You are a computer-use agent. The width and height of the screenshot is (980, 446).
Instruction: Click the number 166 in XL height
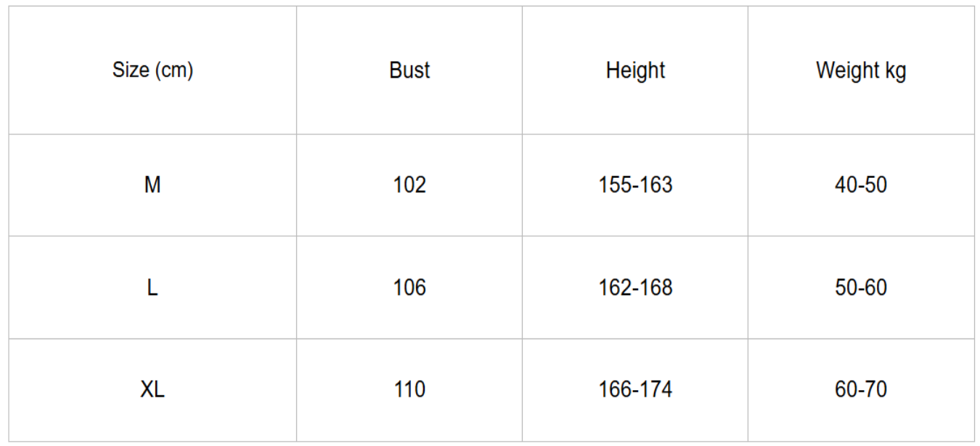coord(614,390)
